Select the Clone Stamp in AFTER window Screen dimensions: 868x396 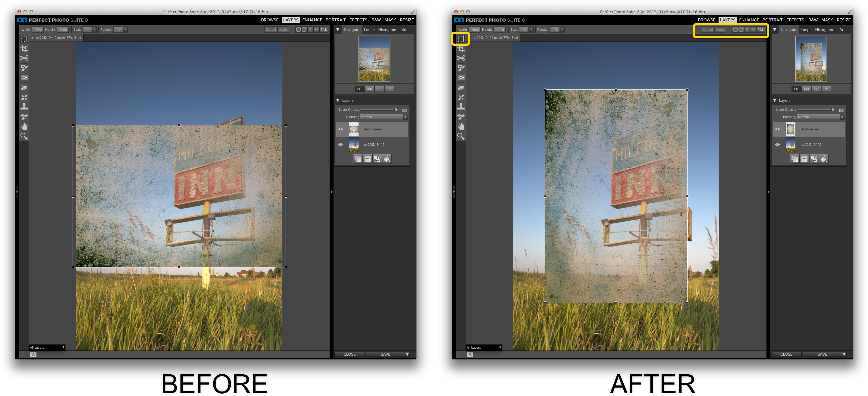[461, 107]
